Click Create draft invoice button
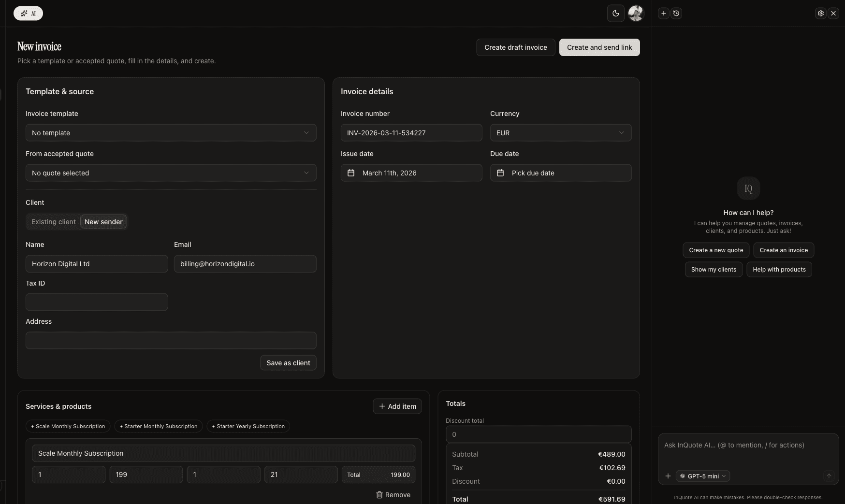 516,47
